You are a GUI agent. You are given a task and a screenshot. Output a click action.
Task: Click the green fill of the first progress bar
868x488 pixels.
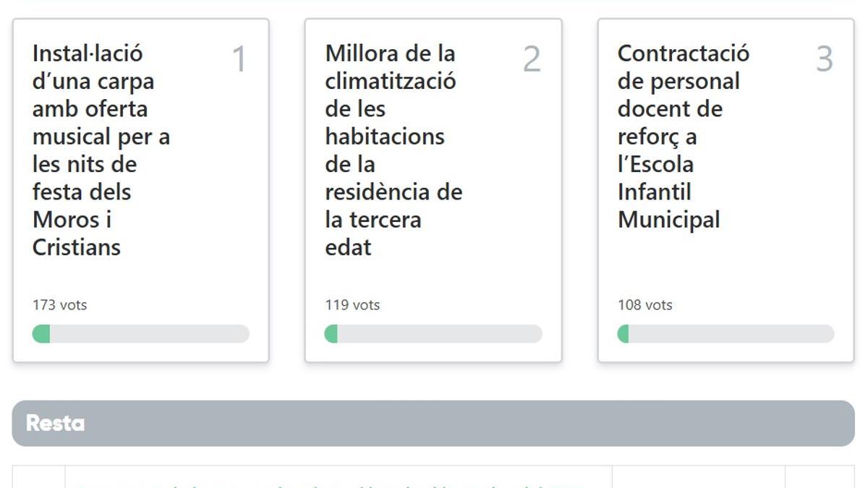coord(41,334)
